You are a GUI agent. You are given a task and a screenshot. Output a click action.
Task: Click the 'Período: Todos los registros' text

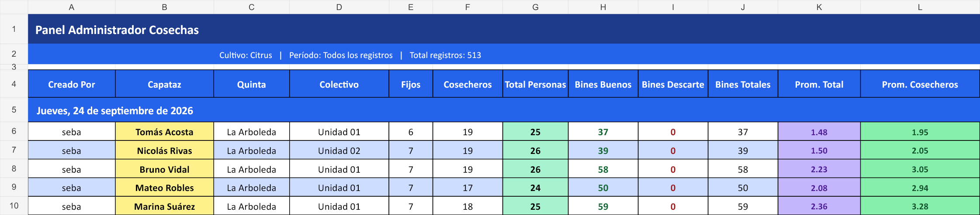(x=341, y=55)
